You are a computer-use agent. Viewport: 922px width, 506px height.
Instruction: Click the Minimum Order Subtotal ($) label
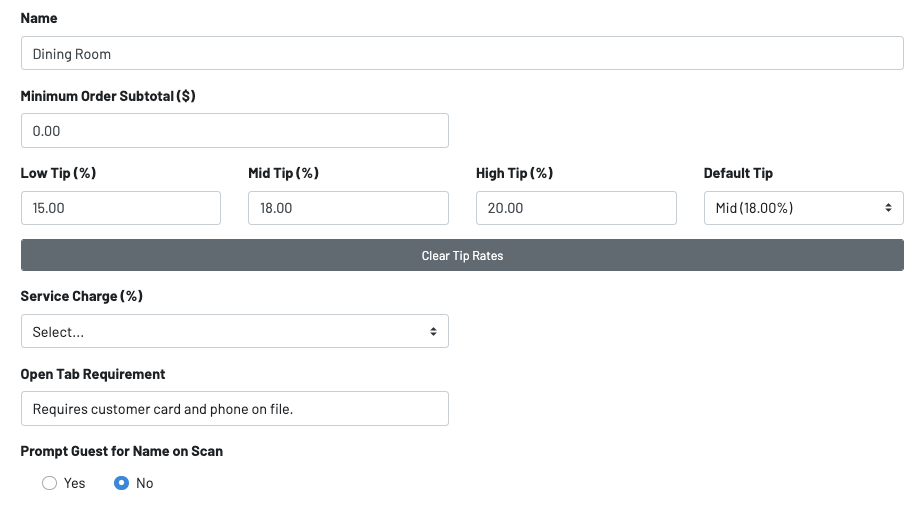tap(108, 96)
